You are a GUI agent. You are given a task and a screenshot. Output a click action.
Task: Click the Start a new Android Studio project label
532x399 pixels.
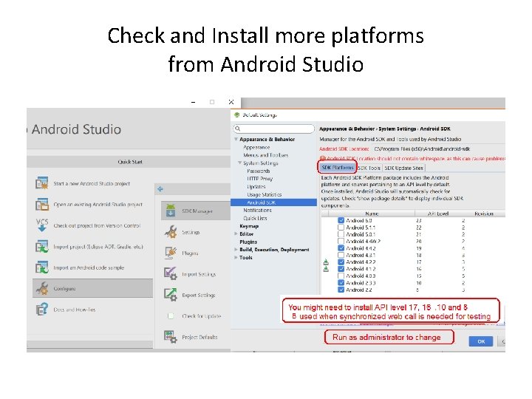(92, 183)
